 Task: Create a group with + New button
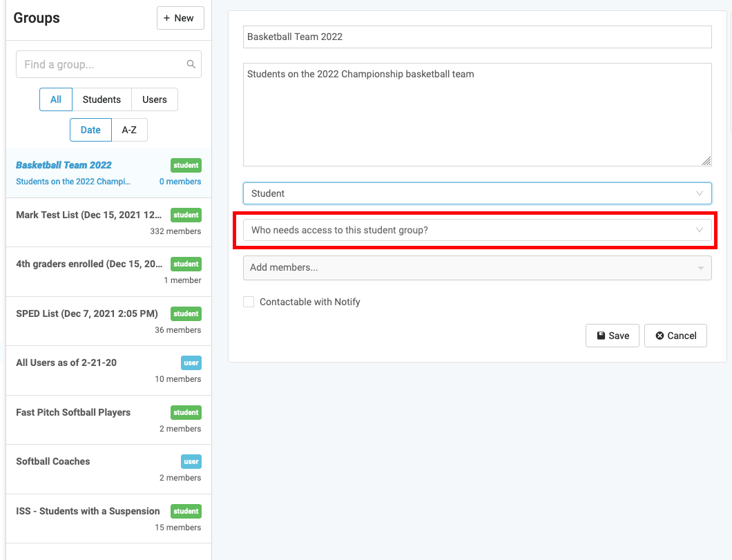180,18
